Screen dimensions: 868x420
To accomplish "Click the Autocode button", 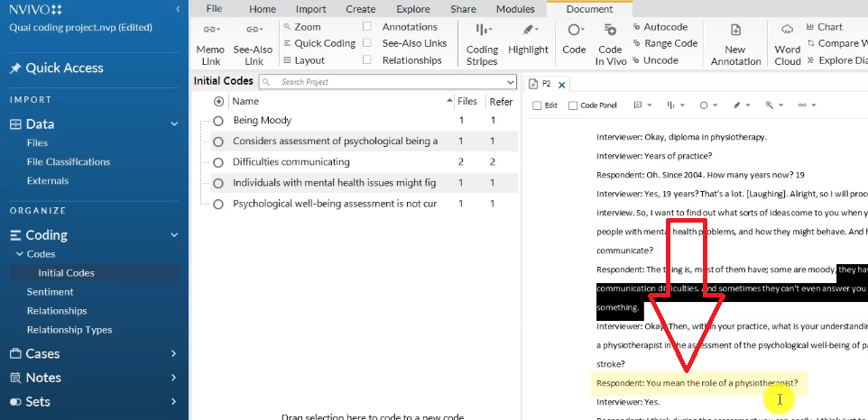I will 660,27.
